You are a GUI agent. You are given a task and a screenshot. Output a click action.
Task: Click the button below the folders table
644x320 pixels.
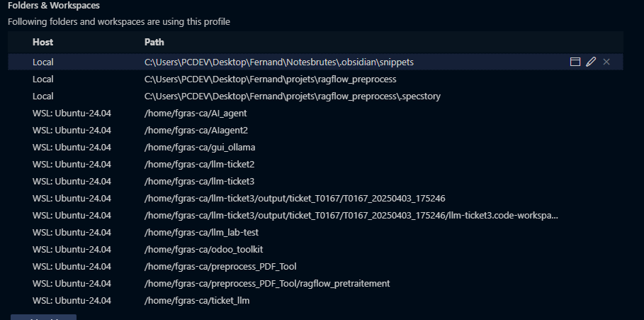43,317
